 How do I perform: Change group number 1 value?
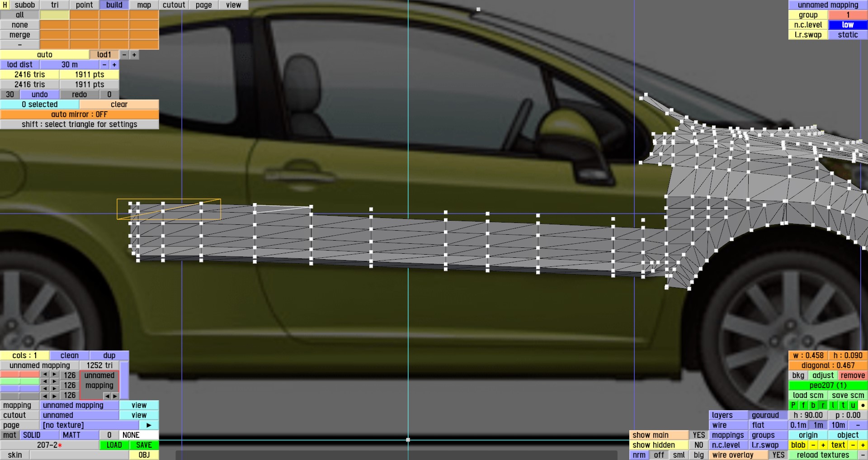point(848,15)
